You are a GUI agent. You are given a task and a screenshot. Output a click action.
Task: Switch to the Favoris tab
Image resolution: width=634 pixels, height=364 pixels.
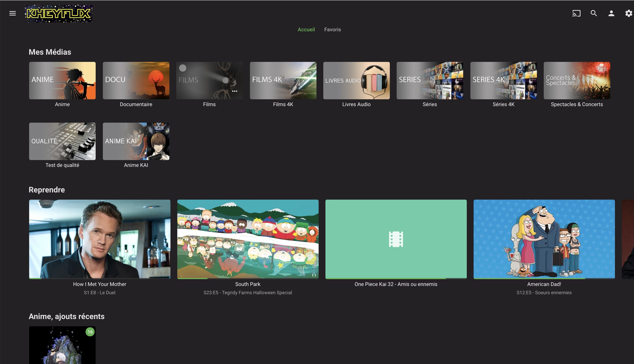pos(332,29)
